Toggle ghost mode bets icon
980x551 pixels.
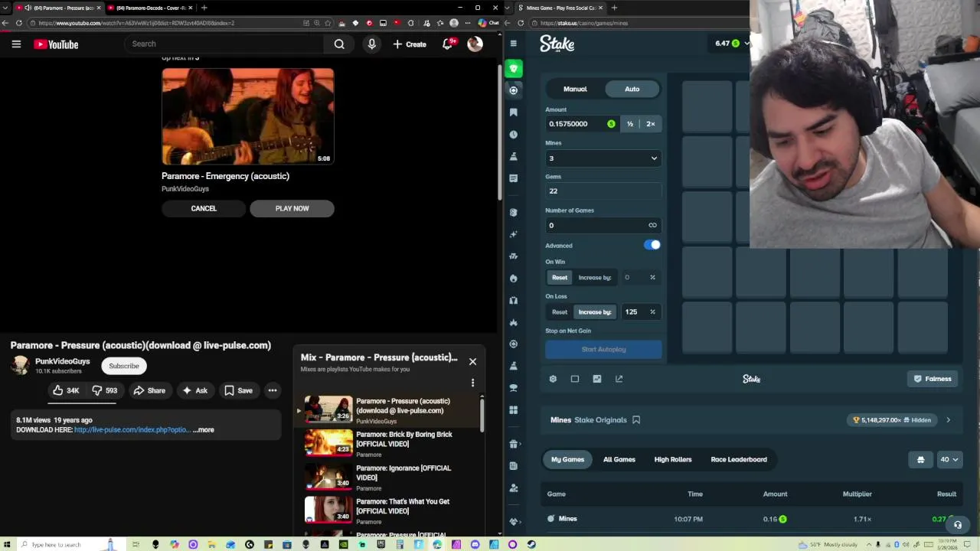[920, 460]
